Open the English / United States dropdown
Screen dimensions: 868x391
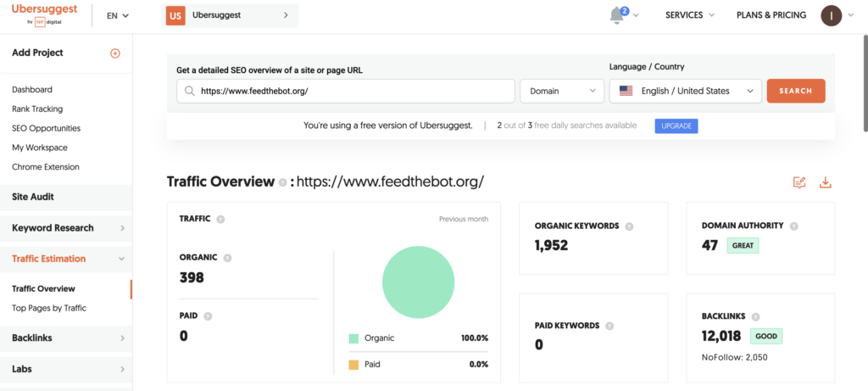[x=685, y=91]
